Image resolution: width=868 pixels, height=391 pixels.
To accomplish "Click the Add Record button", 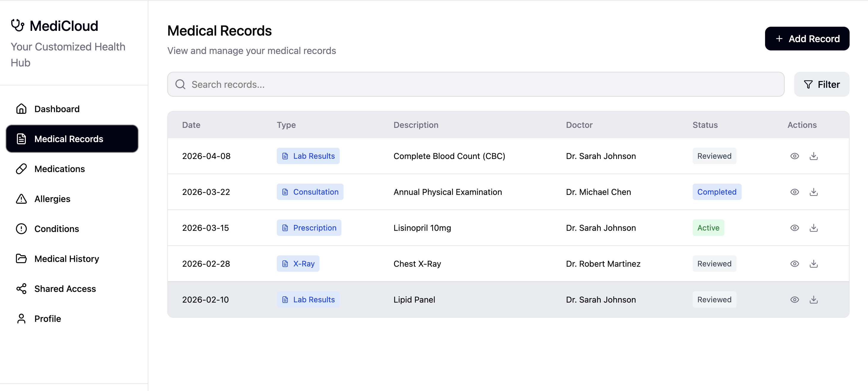I will (807, 39).
